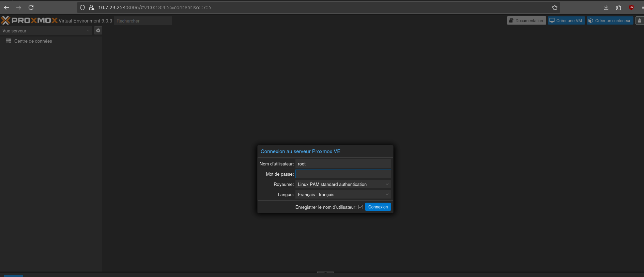This screenshot has width=644, height=277.
Task: Open the Documentation button
Action: pyautogui.click(x=526, y=20)
